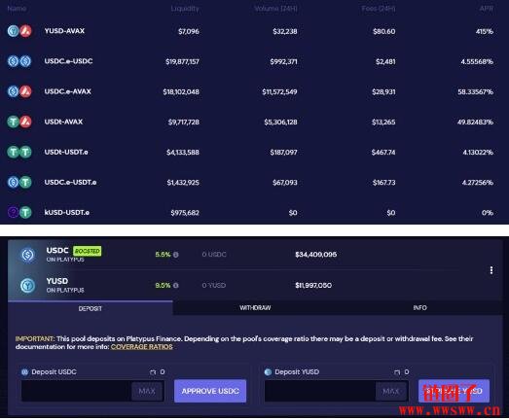Click MAX in the Deposit USDC field
Image resolution: width=509 pixels, height=420 pixels.
(x=147, y=391)
